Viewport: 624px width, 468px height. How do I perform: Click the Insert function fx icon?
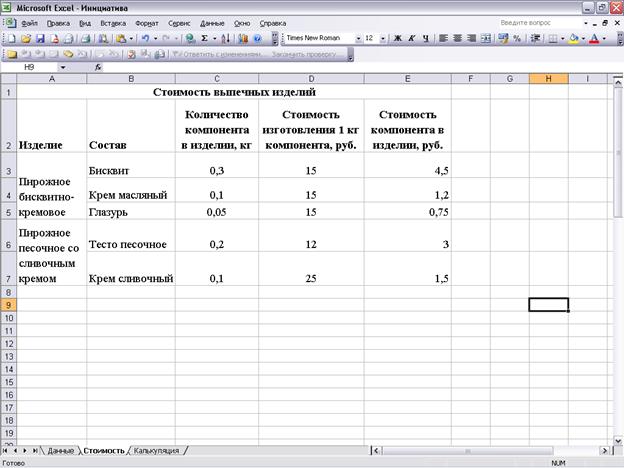[98, 67]
